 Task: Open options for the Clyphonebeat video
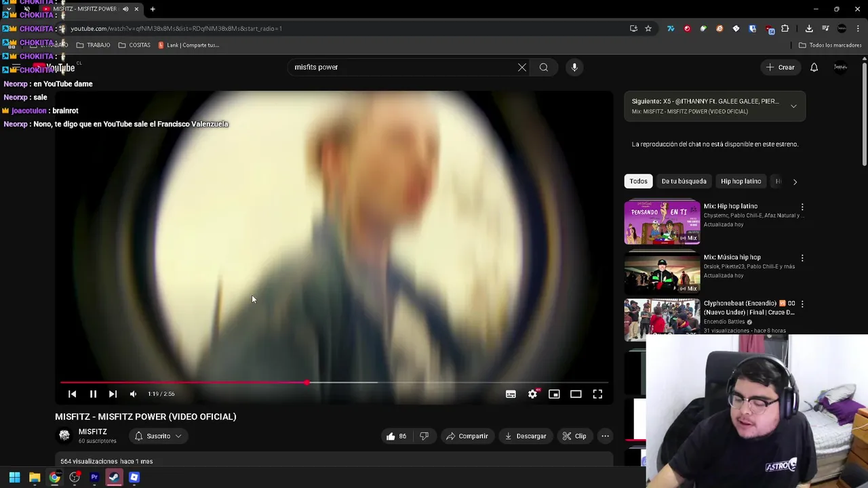tap(802, 304)
